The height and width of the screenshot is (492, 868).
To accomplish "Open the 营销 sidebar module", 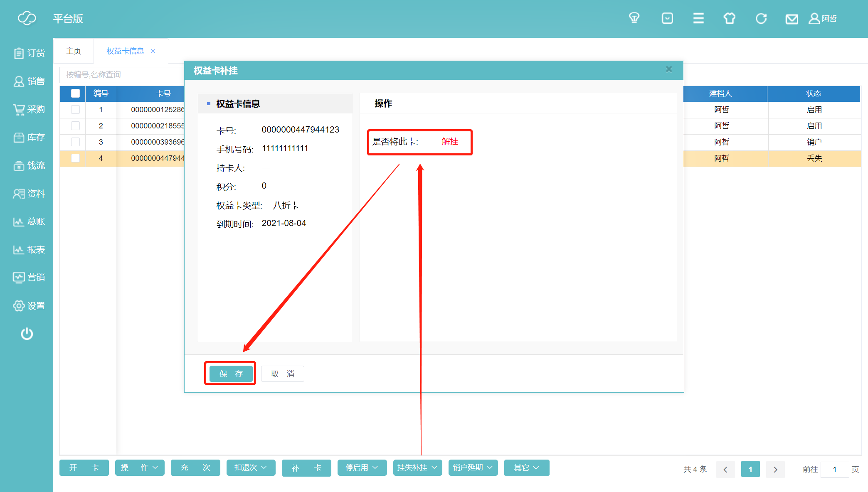I will coord(29,278).
